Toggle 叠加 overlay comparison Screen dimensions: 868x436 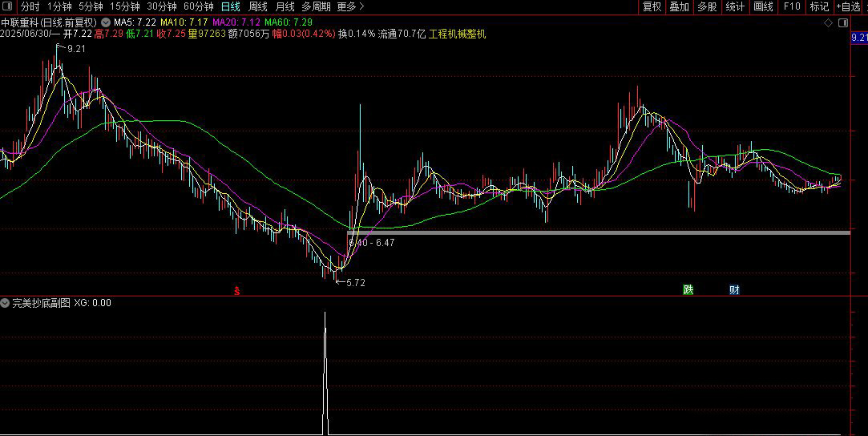(679, 6)
